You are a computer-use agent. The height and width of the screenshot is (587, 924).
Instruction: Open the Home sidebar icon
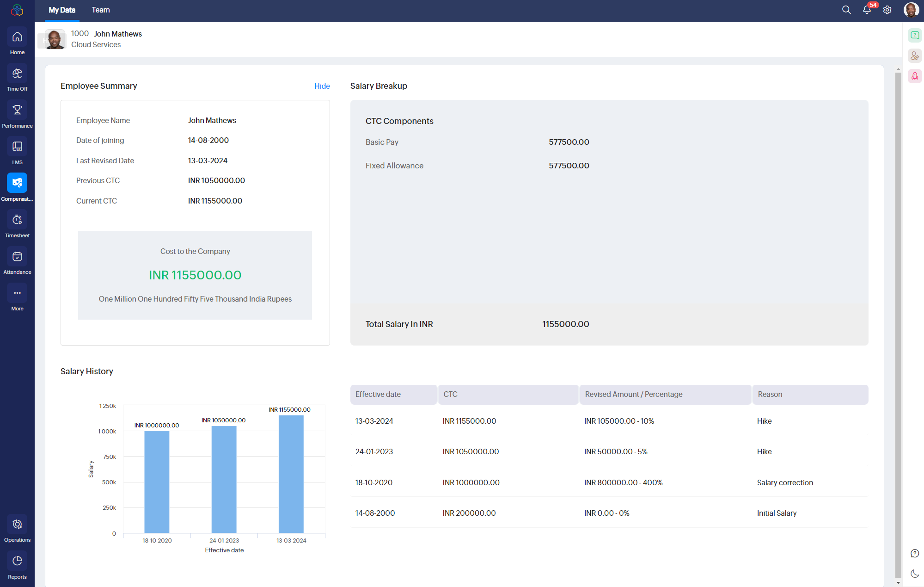click(x=17, y=37)
